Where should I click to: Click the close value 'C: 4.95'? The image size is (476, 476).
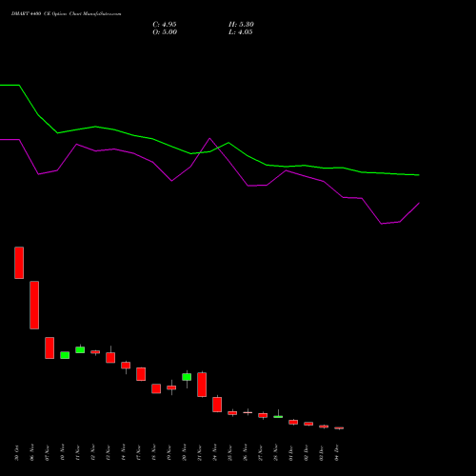coord(165,25)
